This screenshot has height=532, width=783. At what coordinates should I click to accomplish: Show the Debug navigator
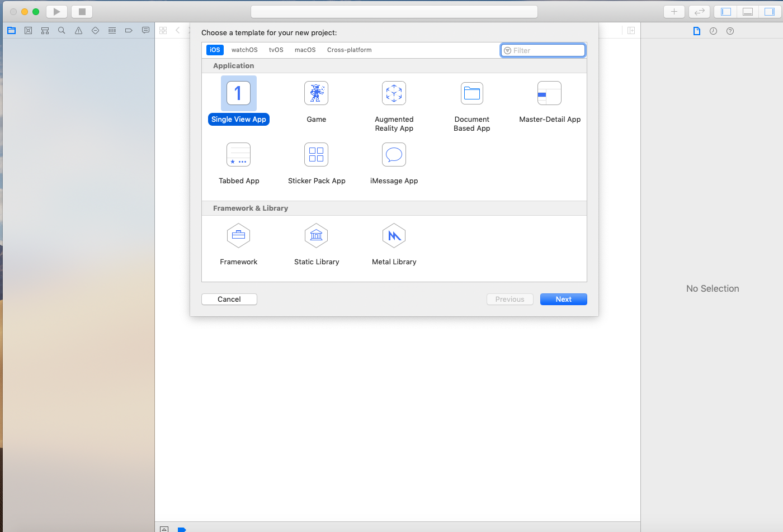click(x=112, y=31)
